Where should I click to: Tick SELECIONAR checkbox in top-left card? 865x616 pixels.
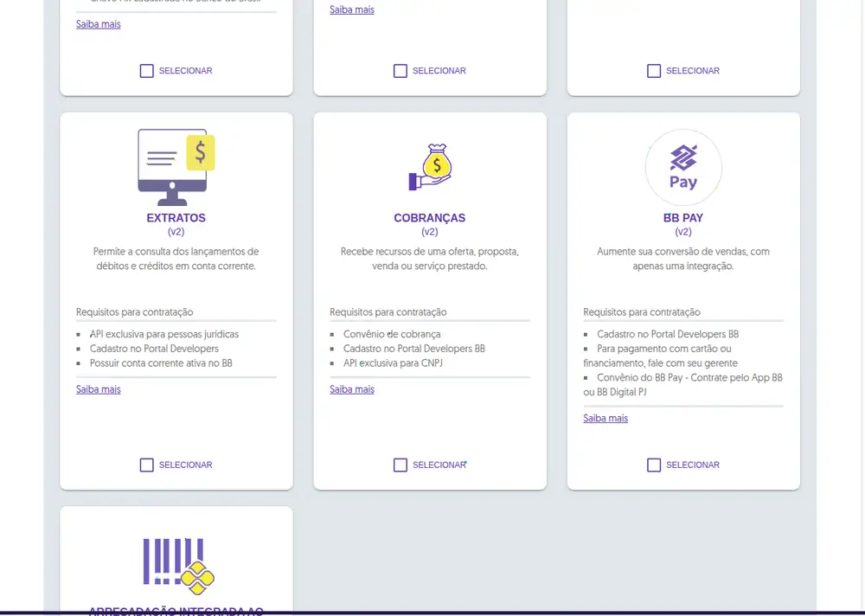[x=147, y=71]
